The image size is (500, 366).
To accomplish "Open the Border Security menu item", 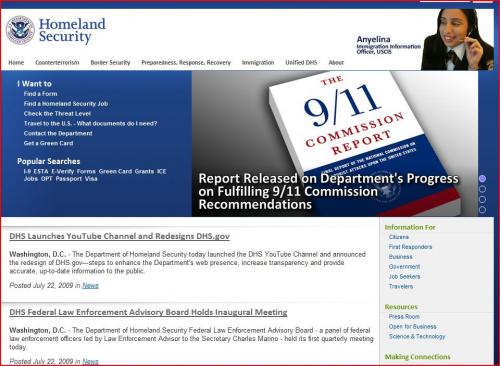I will [x=110, y=63].
